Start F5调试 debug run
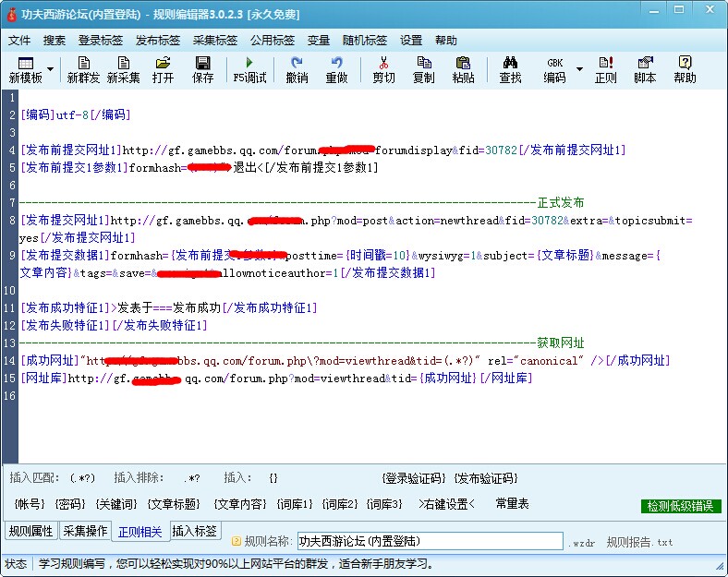728x577 pixels. tap(249, 69)
